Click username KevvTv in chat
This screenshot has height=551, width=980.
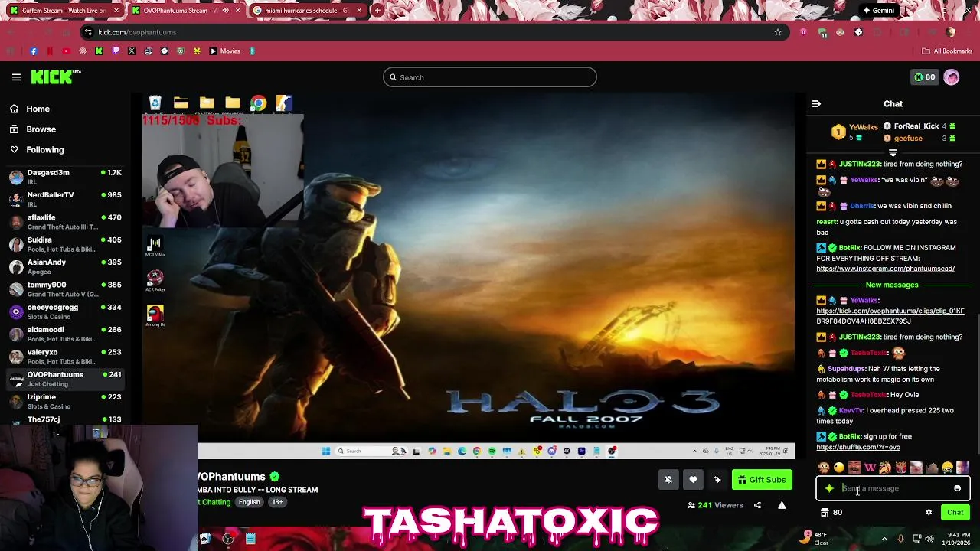coord(851,411)
